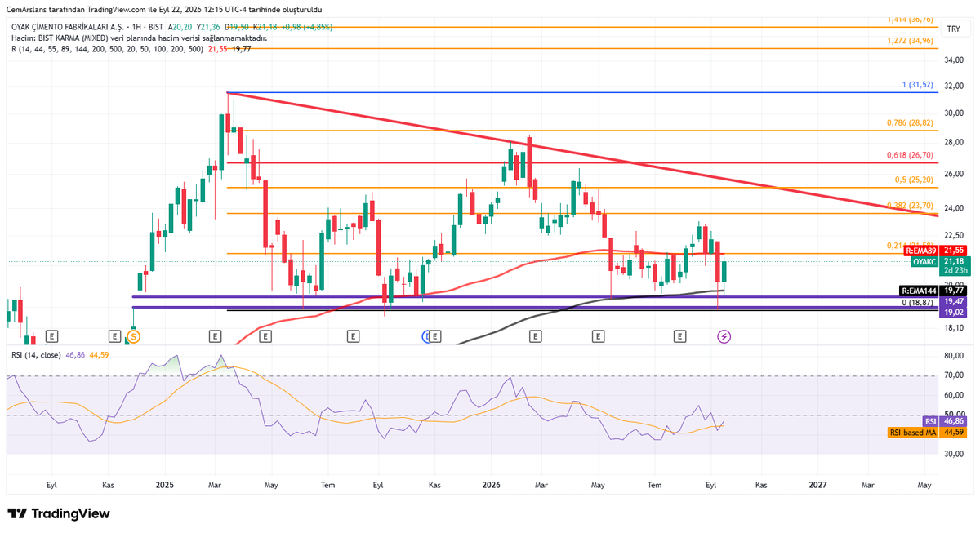The image size is (980, 533).
Task: Click the 34,00 price axis value
Action: point(954,60)
